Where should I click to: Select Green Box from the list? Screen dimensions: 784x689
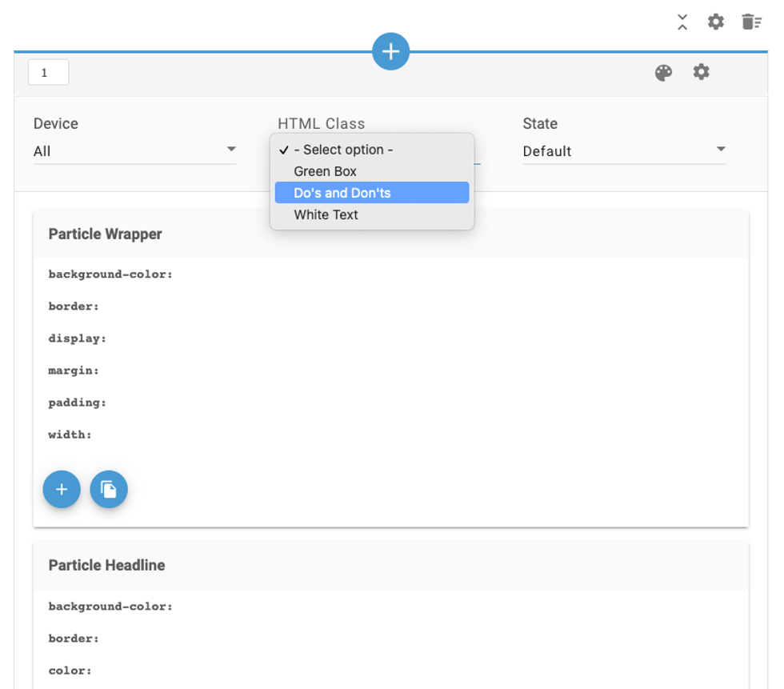pos(325,171)
